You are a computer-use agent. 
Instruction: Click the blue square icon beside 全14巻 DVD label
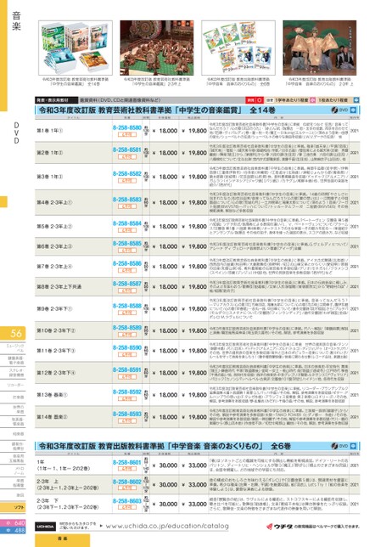click(353, 110)
